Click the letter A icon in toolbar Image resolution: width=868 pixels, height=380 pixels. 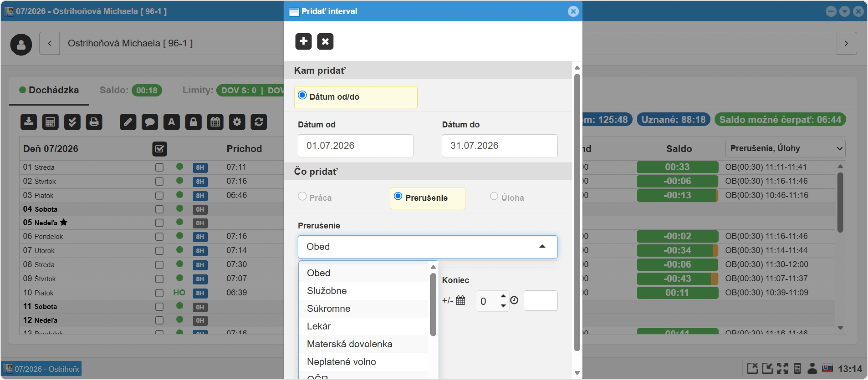pyautogui.click(x=171, y=122)
